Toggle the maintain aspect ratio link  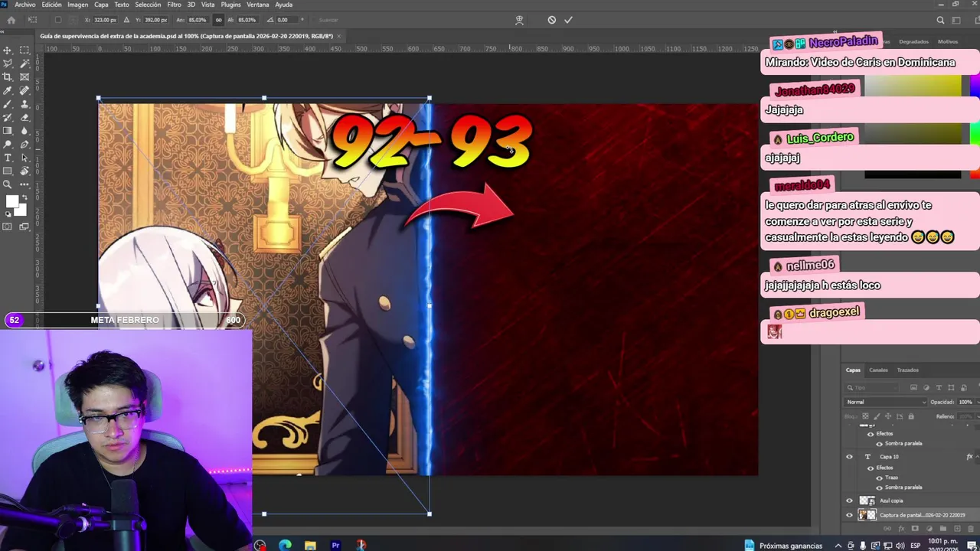(218, 20)
